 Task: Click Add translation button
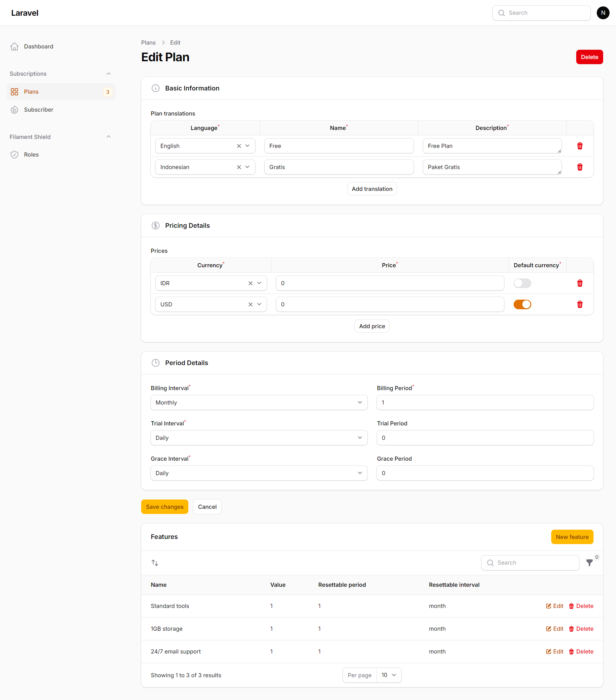(x=372, y=189)
